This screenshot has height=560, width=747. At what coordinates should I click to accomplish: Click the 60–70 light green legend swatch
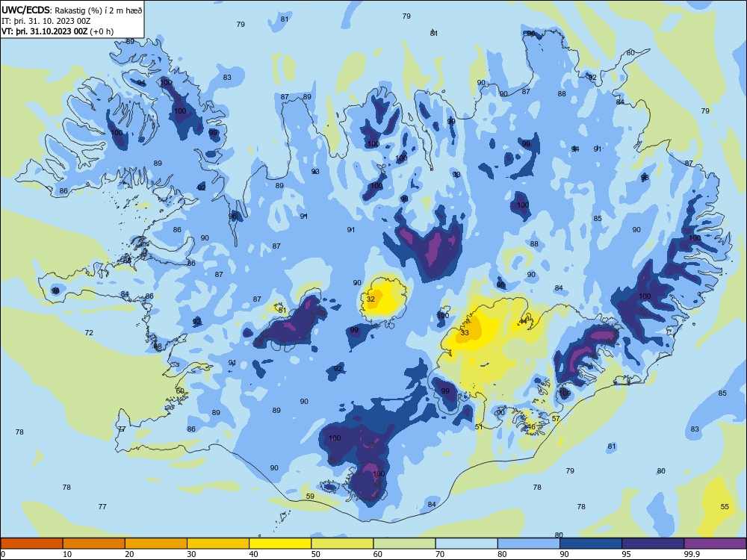[x=404, y=544]
